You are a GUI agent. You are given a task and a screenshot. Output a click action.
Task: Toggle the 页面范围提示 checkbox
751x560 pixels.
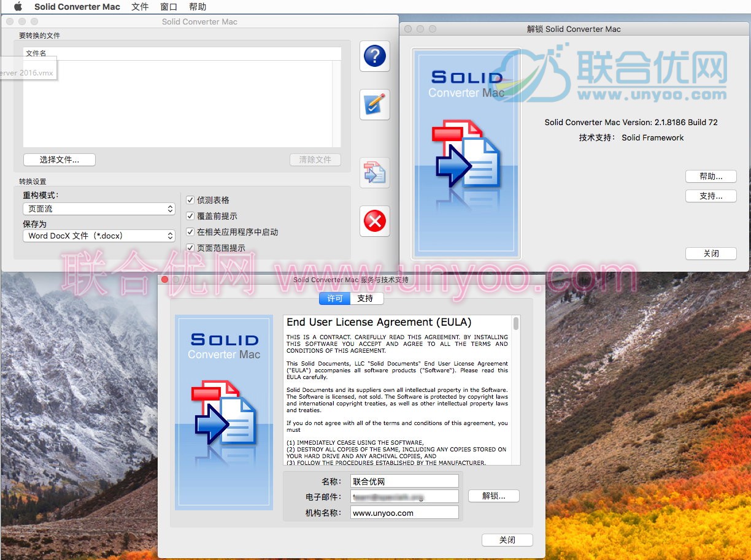tap(190, 248)
